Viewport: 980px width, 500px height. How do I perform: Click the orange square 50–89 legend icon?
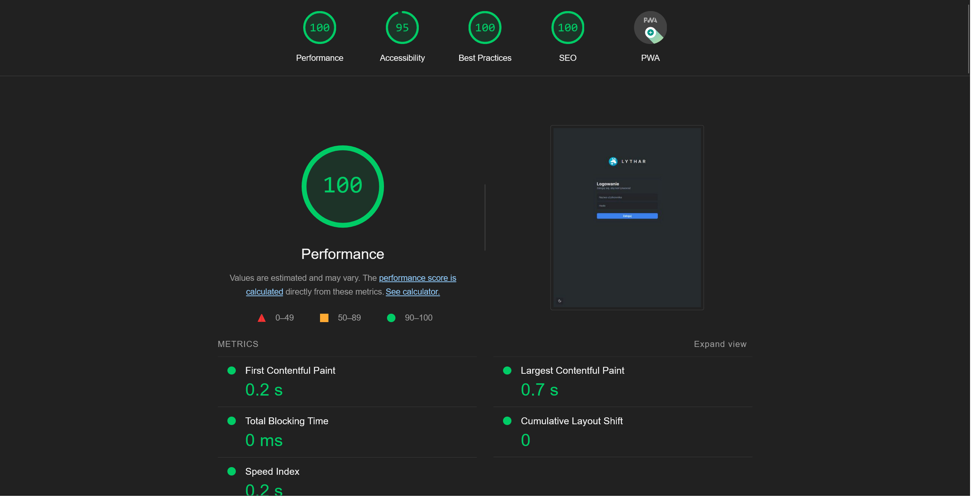point(324,318)
